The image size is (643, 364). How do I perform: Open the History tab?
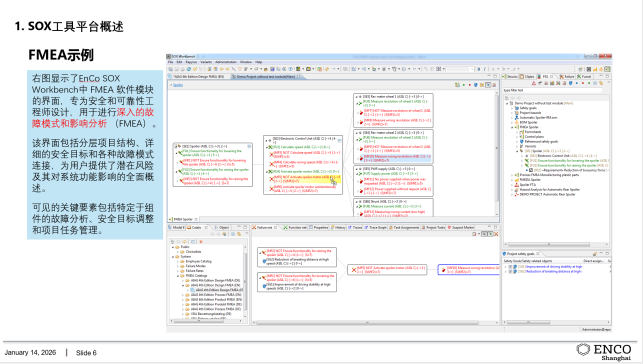(x=338, y=227)
